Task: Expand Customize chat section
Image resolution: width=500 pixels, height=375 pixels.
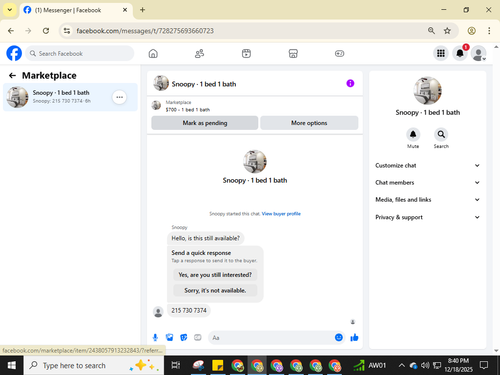Action: pos(427,165)
